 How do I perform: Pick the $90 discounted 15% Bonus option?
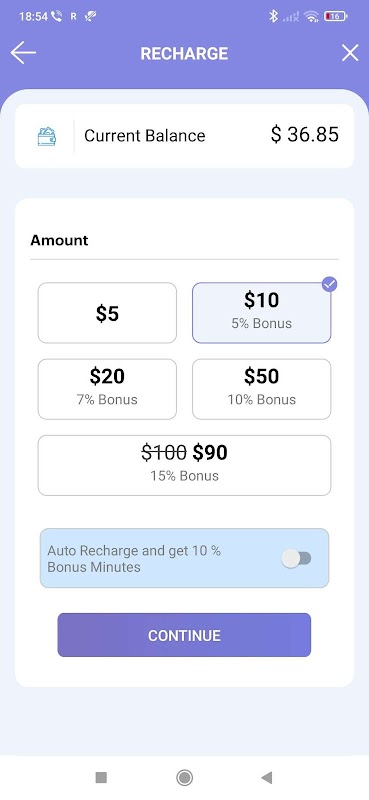(x=184, y=465)
